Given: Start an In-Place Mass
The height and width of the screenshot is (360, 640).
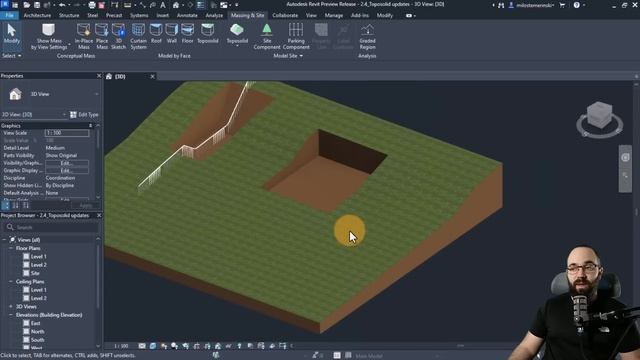Looking at the screenshot, I should tap(84, 36).
